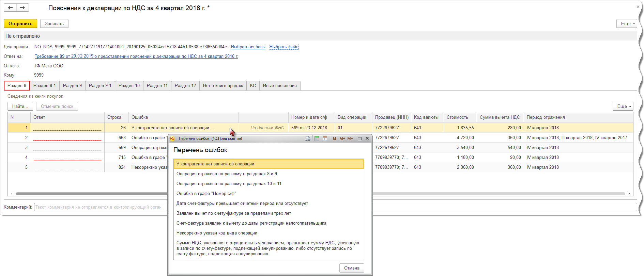Select 'Операция отражена по разному в разделах 10 и 11'
This screenshot has width=644, height=276.
point(269,183)
